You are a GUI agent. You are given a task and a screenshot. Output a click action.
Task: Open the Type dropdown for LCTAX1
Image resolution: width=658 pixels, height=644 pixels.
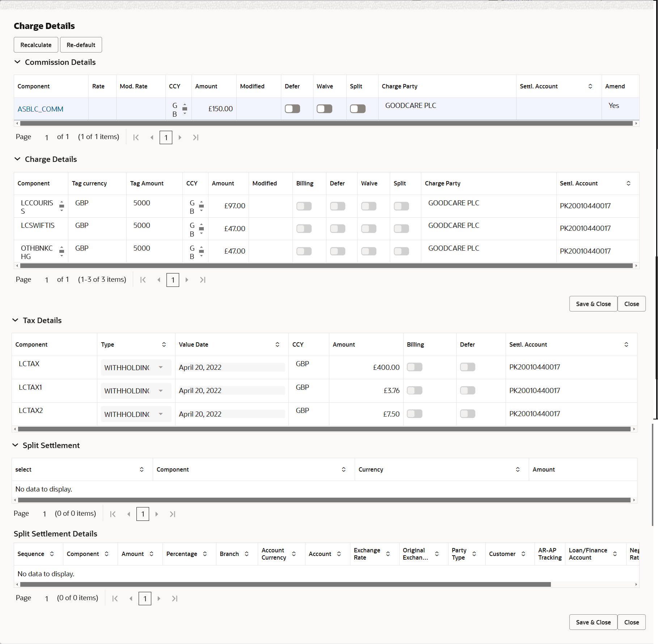pyautogui.click(x=160, y=390)
